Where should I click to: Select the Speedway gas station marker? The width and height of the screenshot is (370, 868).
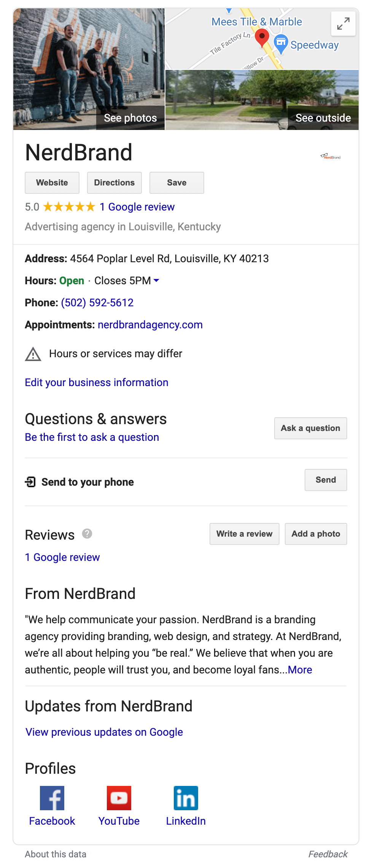281,43
